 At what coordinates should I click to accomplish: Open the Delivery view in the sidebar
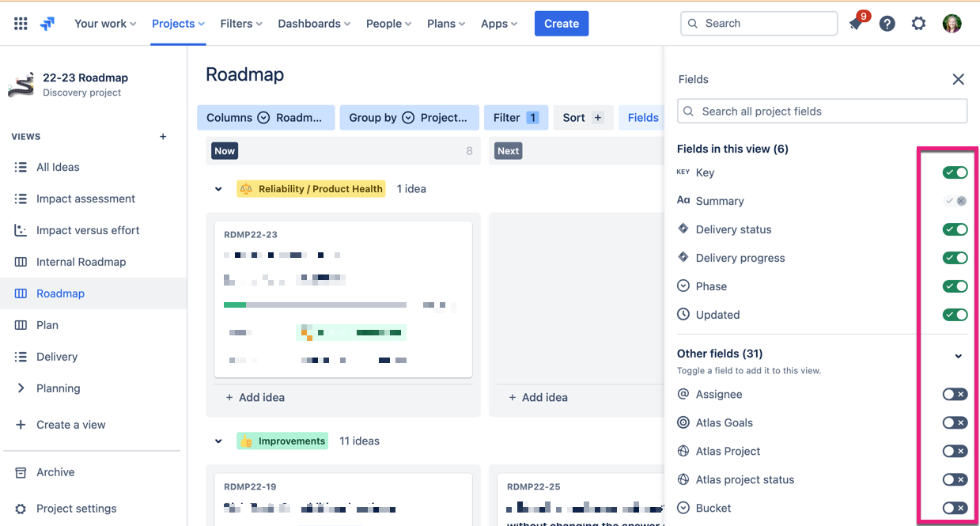click(x=58, y=356)
